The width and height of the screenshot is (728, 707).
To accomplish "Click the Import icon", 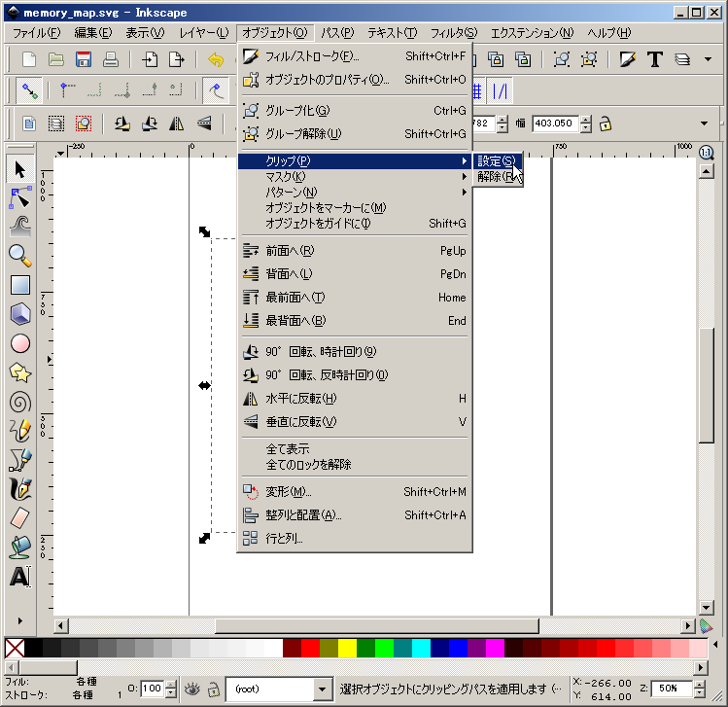I will click(x=150, y=59).
